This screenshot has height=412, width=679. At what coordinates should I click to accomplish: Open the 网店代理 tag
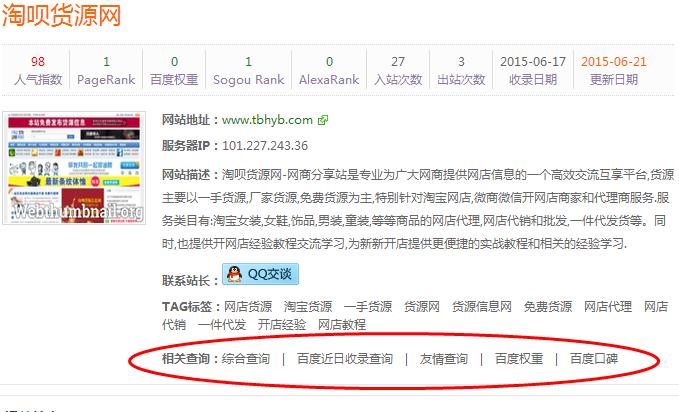pyautogui.click(x=608, y=307)
